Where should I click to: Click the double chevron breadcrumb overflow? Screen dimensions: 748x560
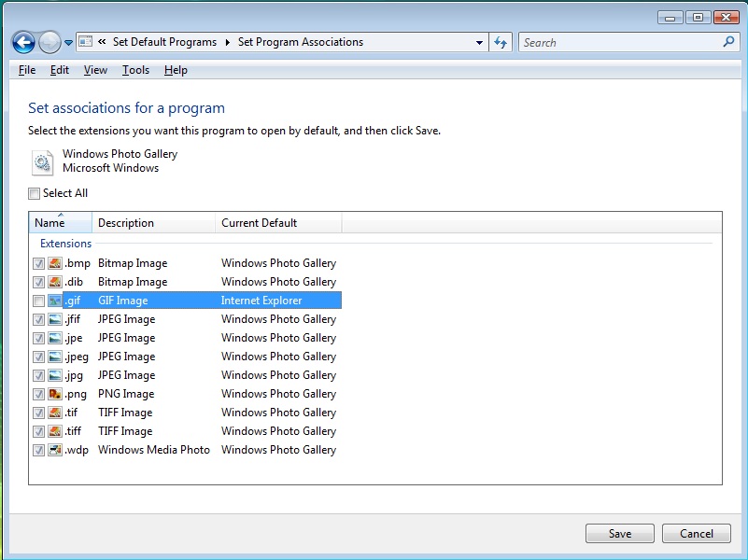click(102, 42)
